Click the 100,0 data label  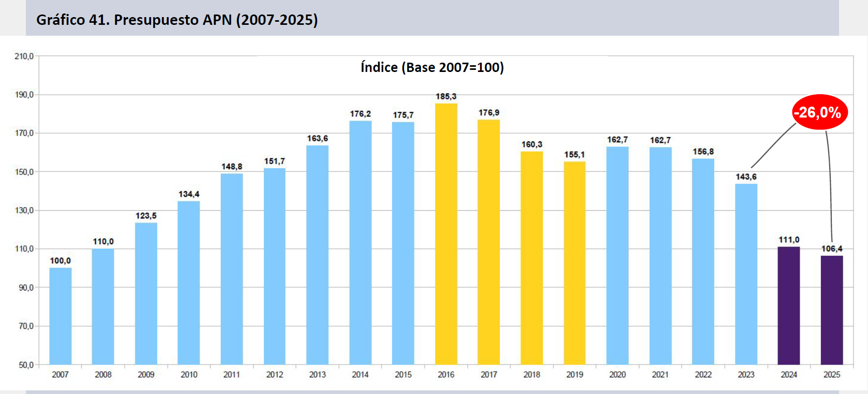pyautogui.click(x=61, y=260)
